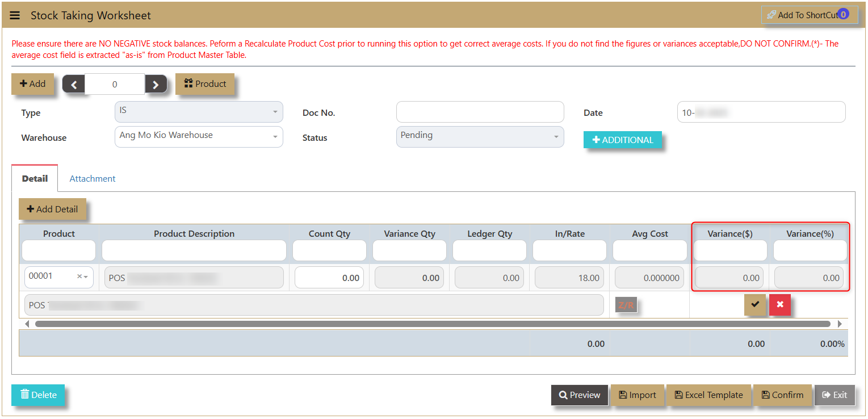Screen dimensions: 868x419
Task: Clear the product code 00001 selection
Action: click(79, 276)
